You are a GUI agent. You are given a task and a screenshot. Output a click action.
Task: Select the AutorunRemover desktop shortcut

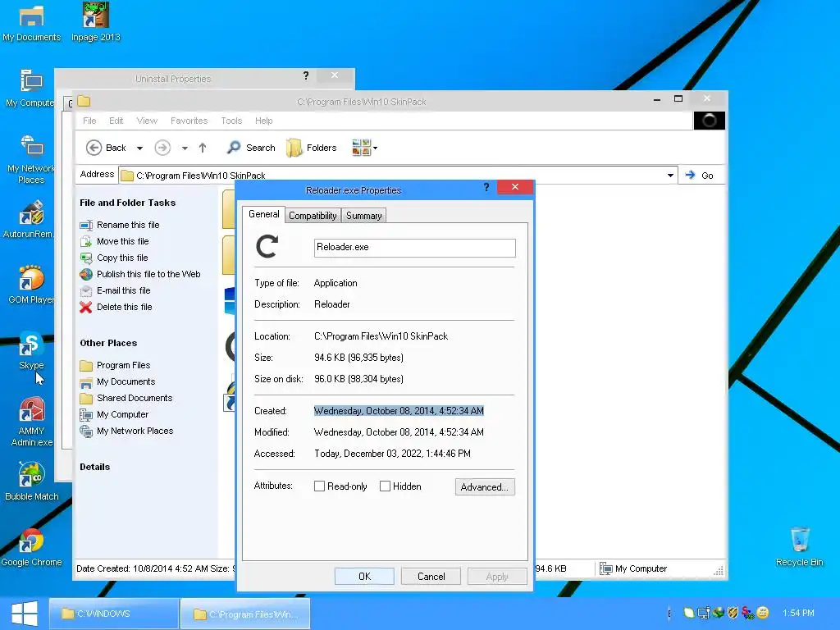coord(29,220)
